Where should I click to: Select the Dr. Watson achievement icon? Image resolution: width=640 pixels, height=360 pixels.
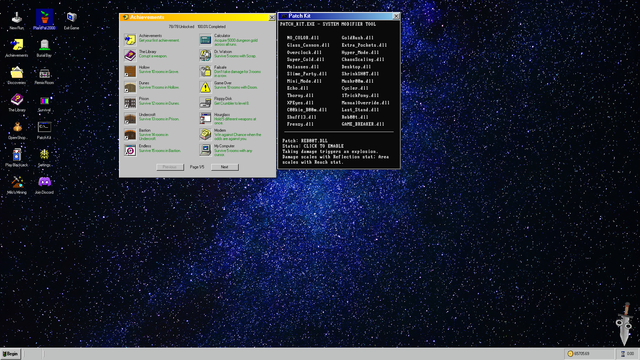pyautogui.click(x=205, y=55)
